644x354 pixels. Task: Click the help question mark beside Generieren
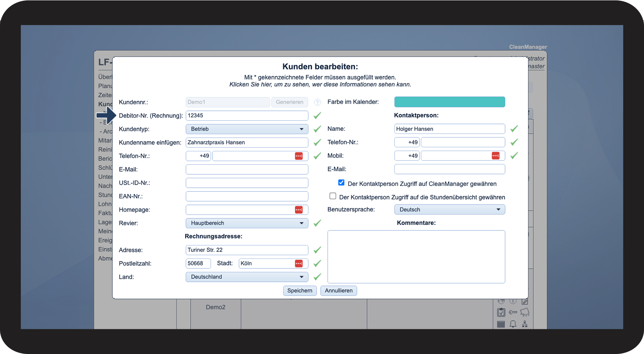click(317, 102)
